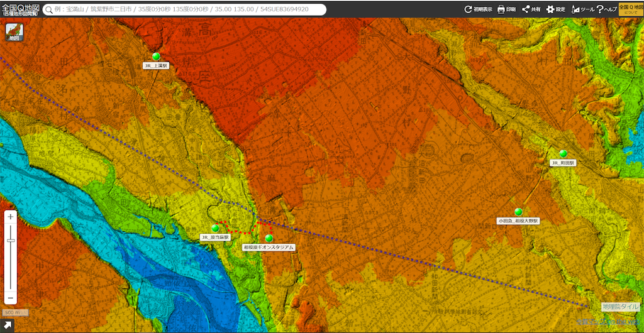Click the green marker above JR_原当麻駅

215,228
